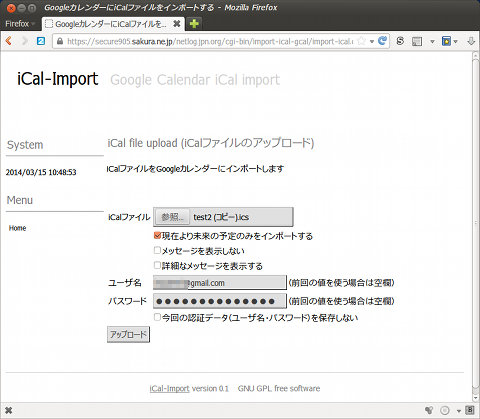Click the timestamp 2014/03/15 10:48:53
This screenshot has width=480, height=419.
[x=41, y=172]
